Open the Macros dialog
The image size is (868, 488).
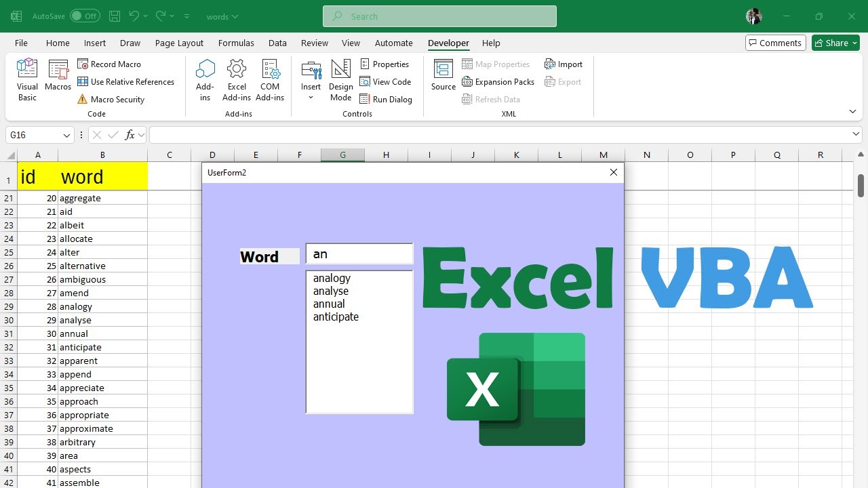(x=58, y=75)
